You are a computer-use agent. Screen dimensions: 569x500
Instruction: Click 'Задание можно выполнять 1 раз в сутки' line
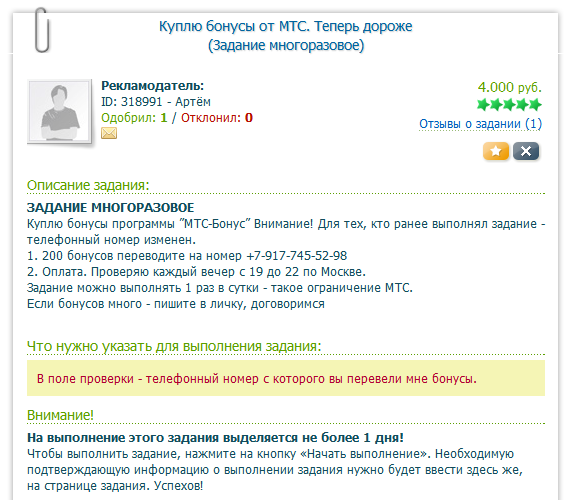point(220,288)
